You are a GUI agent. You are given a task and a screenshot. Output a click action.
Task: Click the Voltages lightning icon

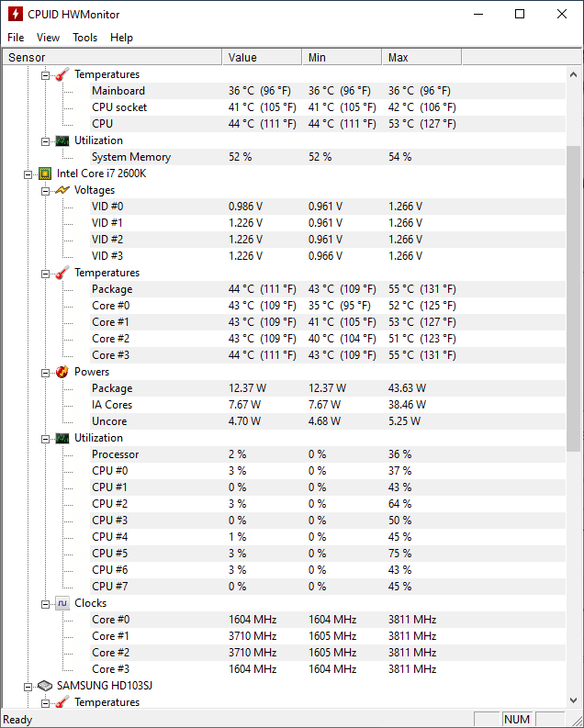pyautogui.click(x=62, y=190)
